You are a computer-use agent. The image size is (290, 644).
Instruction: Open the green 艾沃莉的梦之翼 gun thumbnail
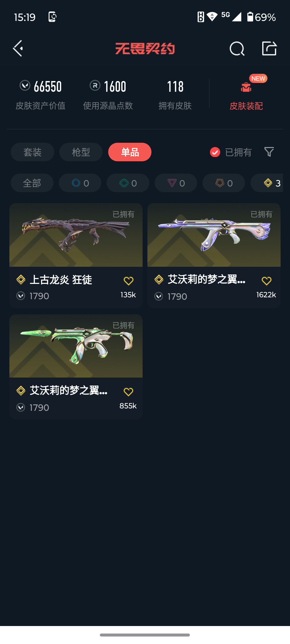click(76, 346)
